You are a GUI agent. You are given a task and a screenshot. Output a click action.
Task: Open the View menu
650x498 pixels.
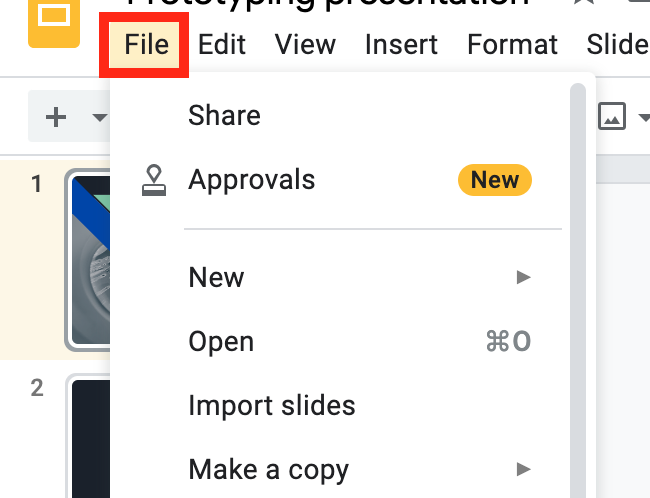pos(305,45)
